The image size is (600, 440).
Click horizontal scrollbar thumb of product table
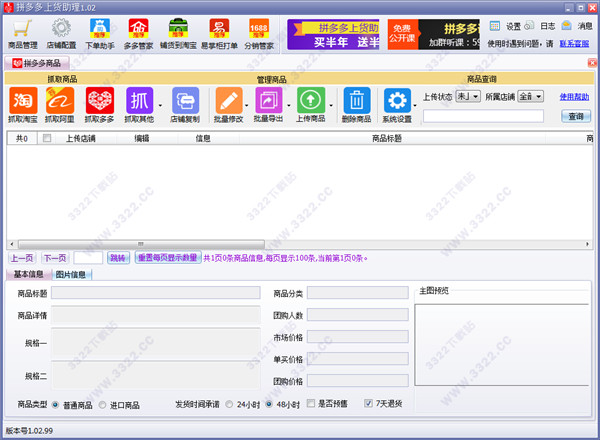141,244
